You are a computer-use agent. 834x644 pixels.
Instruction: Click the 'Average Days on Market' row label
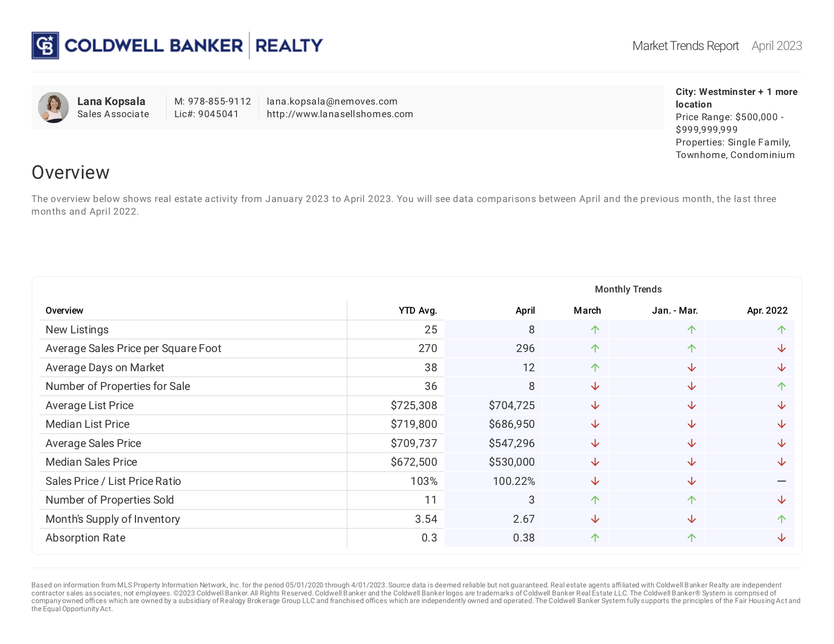click(x=105, y=368)
